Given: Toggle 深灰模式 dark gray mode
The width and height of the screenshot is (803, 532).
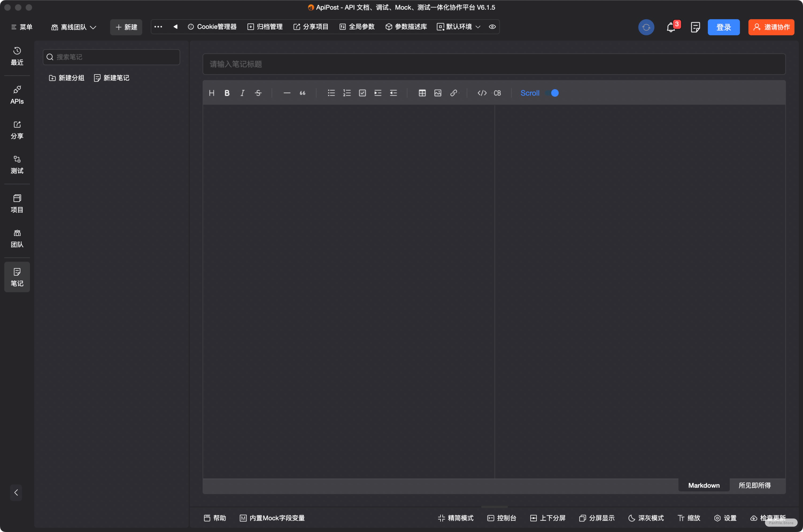Looking at the screenshot, I should point(646,518).
